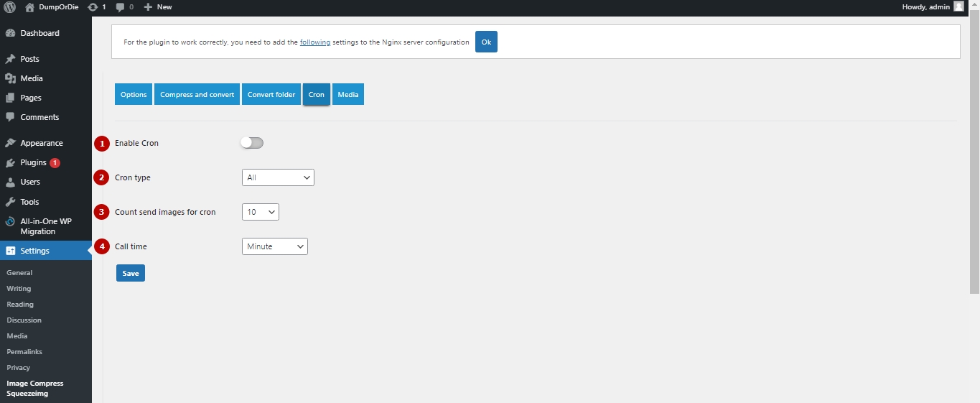The height and width of the screenshot is (403, 980).
Task: Click the 'Cron type' label
Action: click(133, 177)
